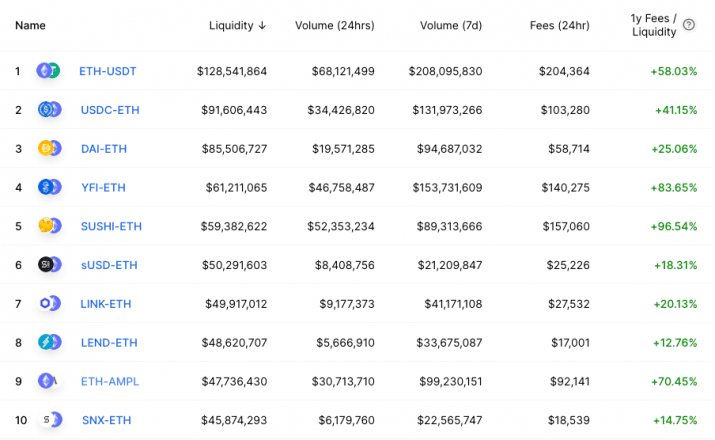Image resolution: width=715 pixels, height=440 pixels.
Task: Click the SNX-ETH pair token icon
Action: 50,419
